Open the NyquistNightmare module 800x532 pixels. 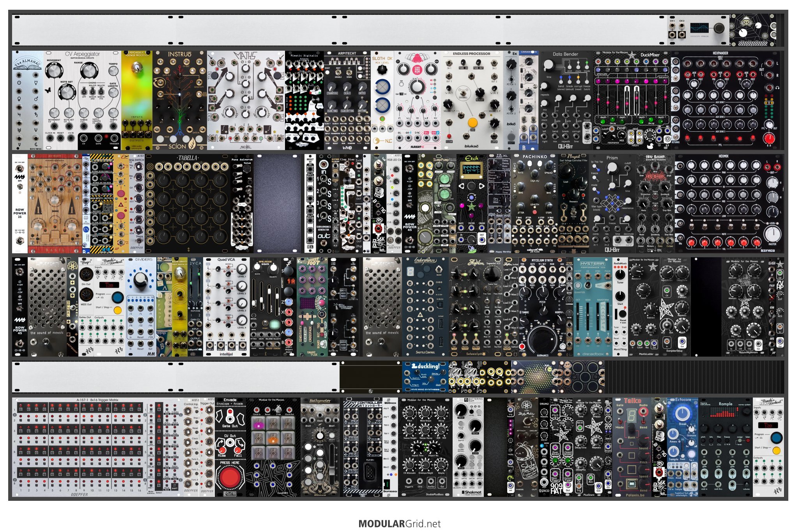pos(745,307)
